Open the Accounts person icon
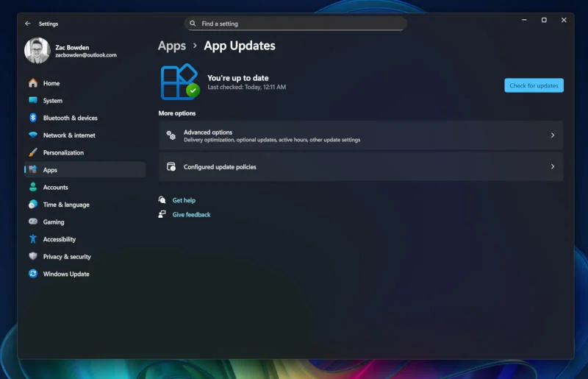Viewport: 588px width, 379px height. pos(33,187)
